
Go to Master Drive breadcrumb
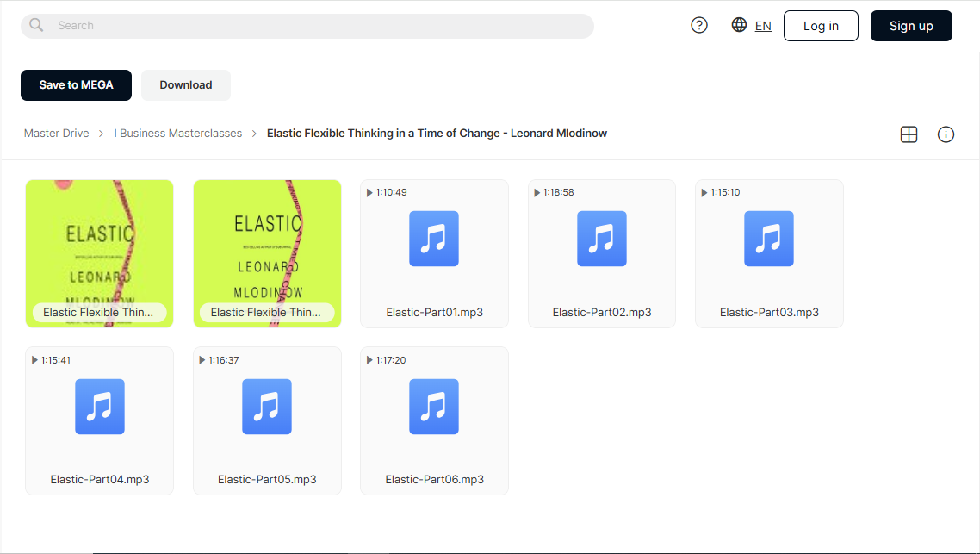[x=56, y=134]
